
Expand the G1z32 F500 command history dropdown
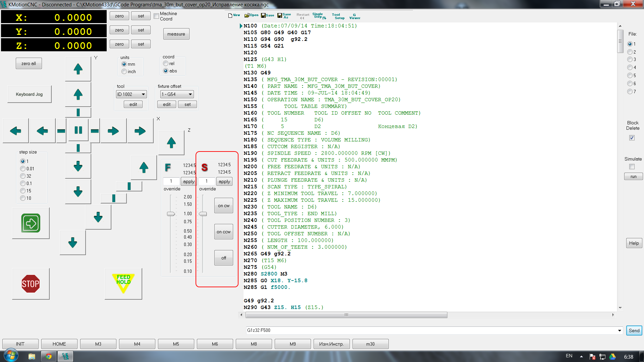click(619, 330)
